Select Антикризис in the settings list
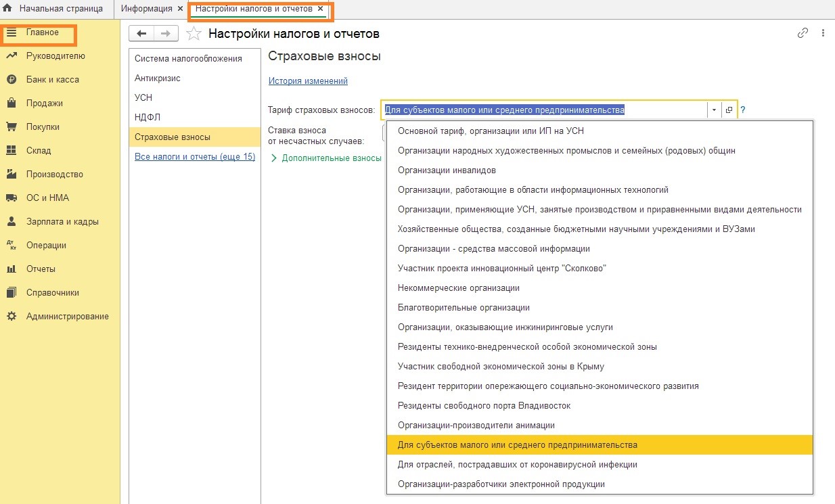Image resolution: width=835 pixels, height=504 pixels. tap(195, 78)
